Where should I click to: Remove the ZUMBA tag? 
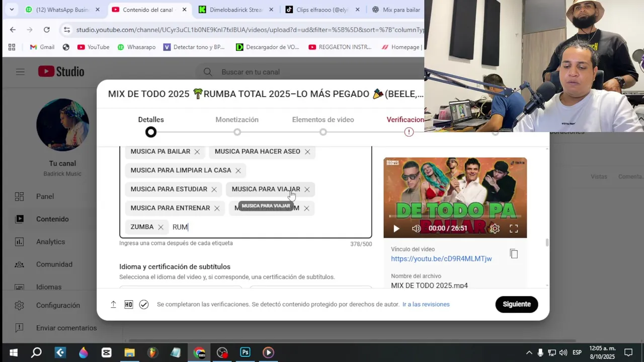click(160, 227)
